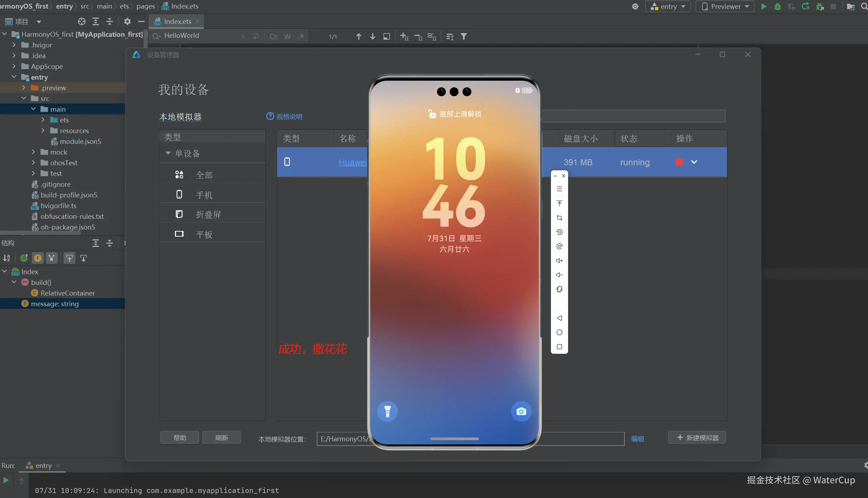Tap the flashlight icon on phone lockscreen
The height and width of the screenshot is (498, 868).
pos(387,412)
